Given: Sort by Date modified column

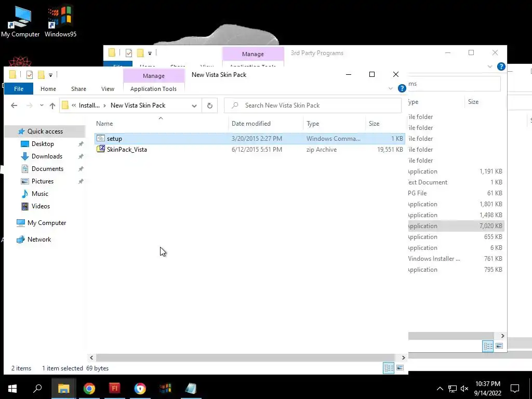Looking at the screenshot, I should click(251, 124).
